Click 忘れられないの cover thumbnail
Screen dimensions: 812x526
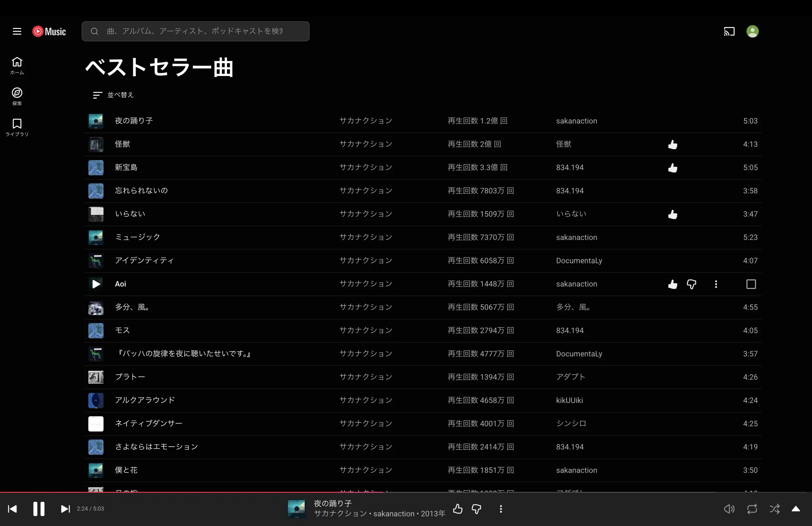(96, 191)
